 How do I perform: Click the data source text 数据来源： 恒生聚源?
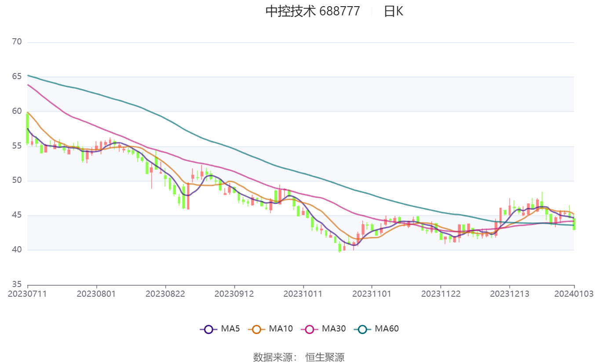pos(299,357)
